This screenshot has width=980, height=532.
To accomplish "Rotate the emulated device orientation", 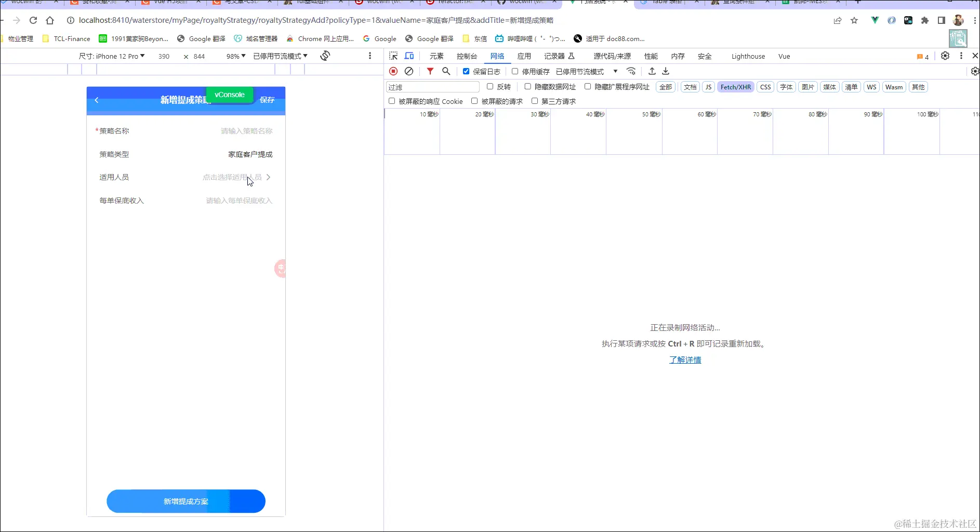I will (x=325, y=56).
